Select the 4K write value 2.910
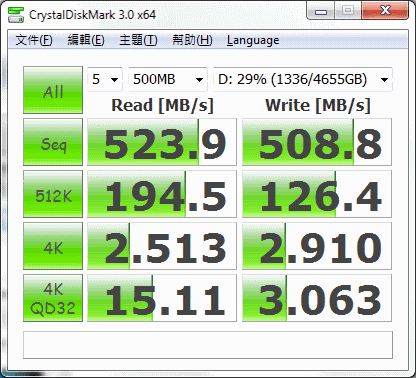This screenshot has height=378, width=416. (x=317, y=246)
